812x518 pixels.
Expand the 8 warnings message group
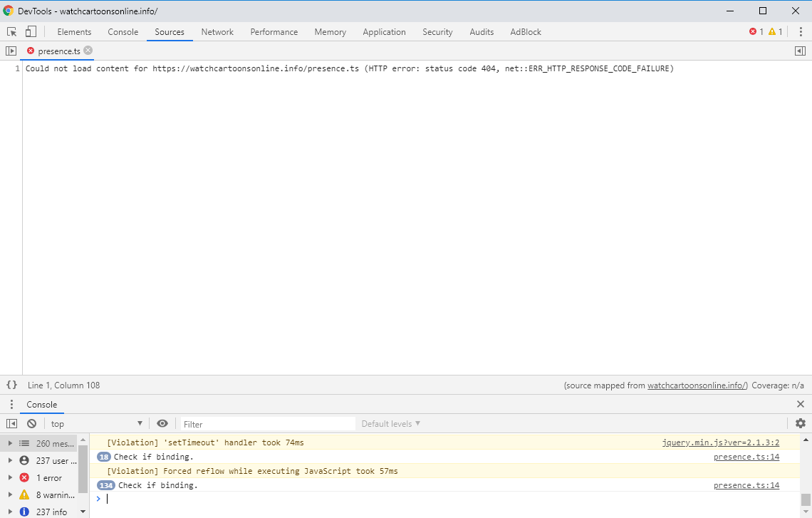(10, 494)
